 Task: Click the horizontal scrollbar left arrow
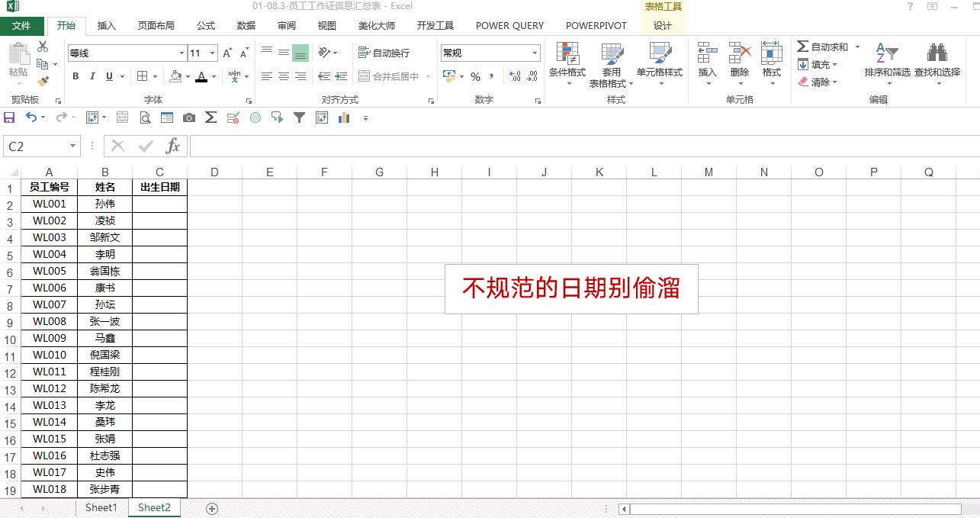[624, 509]
